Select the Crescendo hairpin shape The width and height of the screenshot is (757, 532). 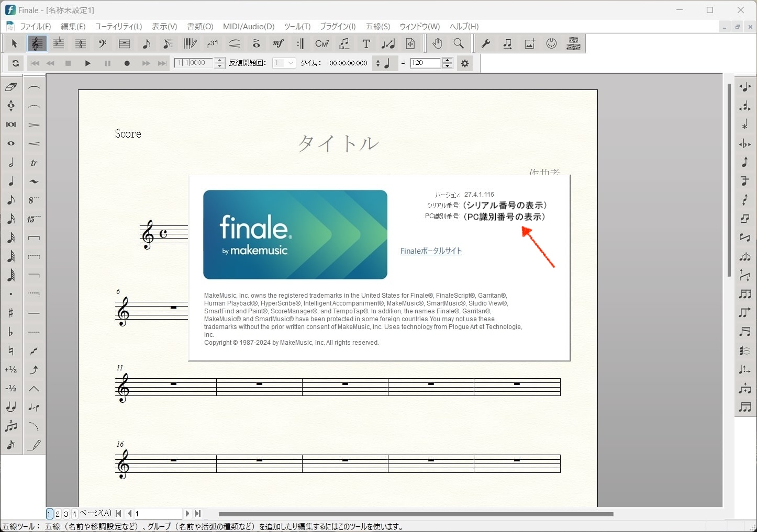point(34,144)
